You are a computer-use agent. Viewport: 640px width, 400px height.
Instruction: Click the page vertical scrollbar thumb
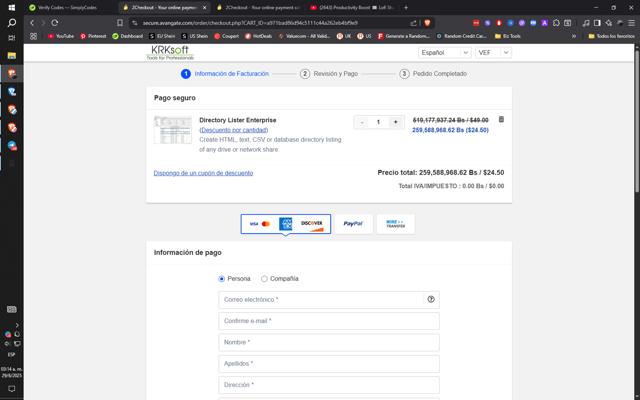point(637,120)
